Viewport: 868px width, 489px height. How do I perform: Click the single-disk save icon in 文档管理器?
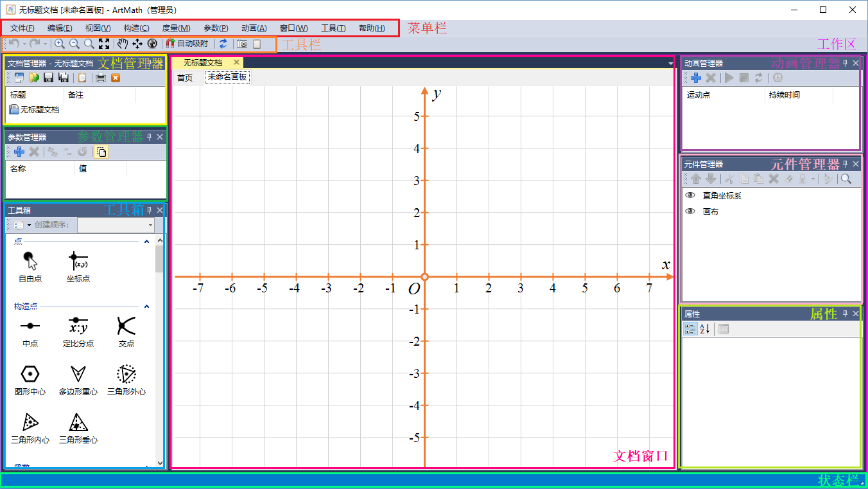(48, 78)
